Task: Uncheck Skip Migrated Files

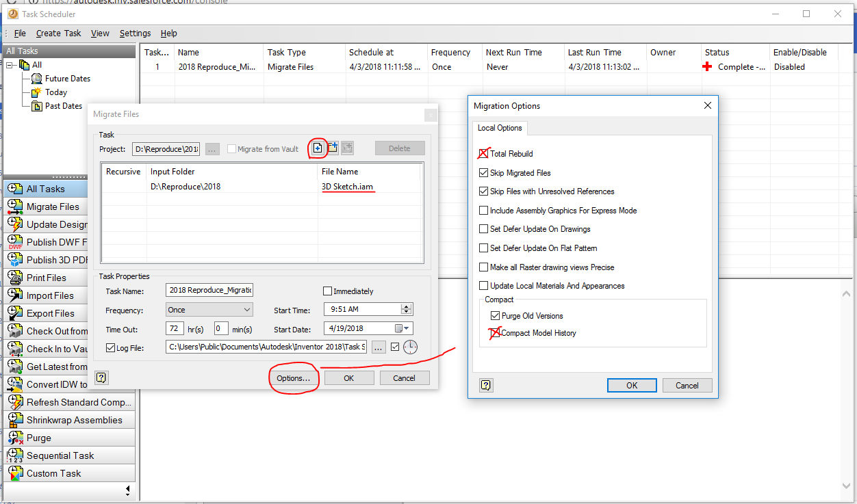Action: pyautogui.click(x=484, y=173)
